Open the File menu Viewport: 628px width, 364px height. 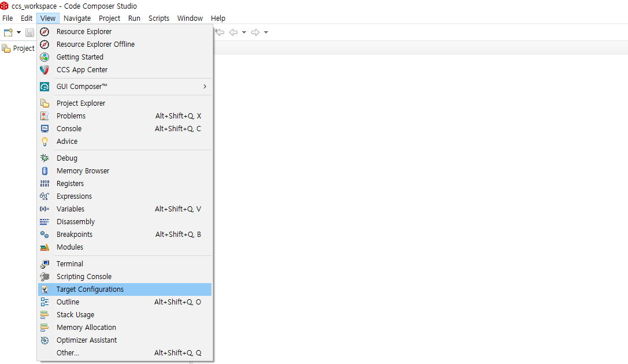click(7, 18)
